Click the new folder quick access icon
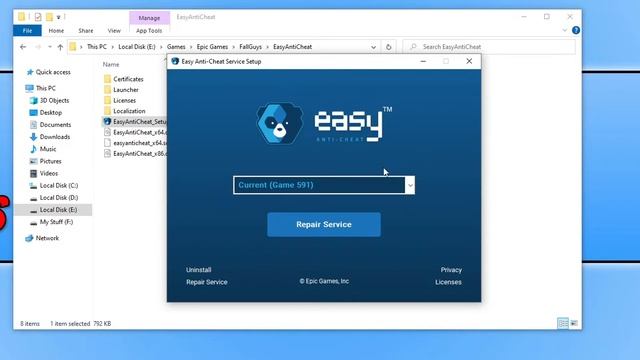The width and height of the screenshot is (640, 360). [x=49, y=17]
